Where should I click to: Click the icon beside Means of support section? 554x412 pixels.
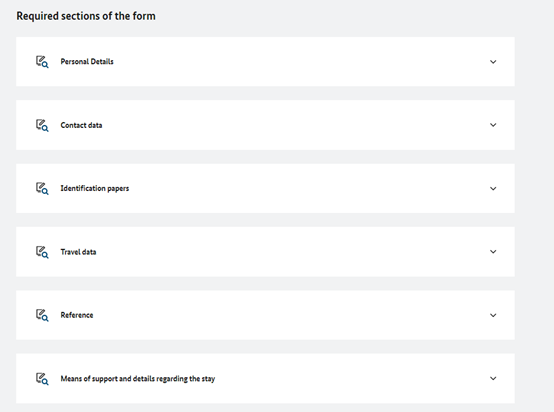coord(42,378)
